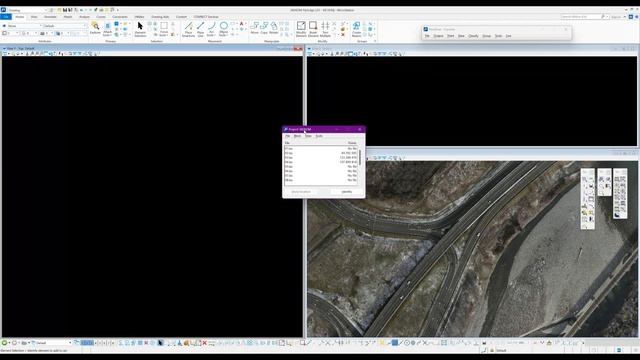The width and height of the screenshot is (640, 360).
Task: Select the Arc Tools icon
Action: (211, 29)
